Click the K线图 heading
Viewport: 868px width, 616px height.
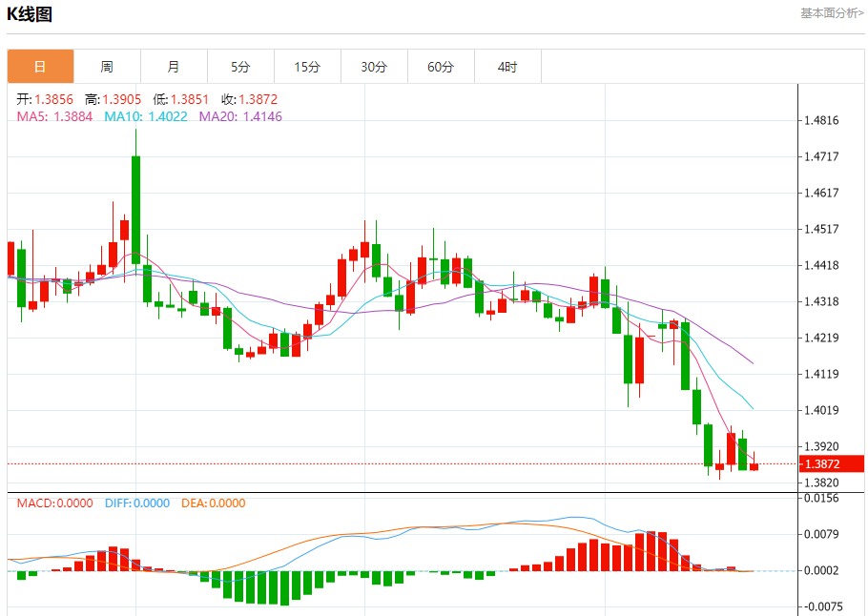[30, 14]
